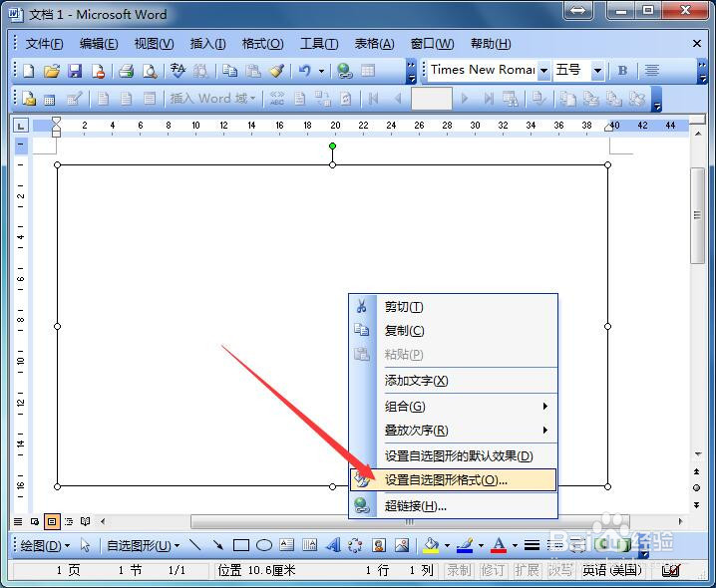
Task: Click the Select Browse Object button
Action: pyautogui.click(x=697, y=488)
